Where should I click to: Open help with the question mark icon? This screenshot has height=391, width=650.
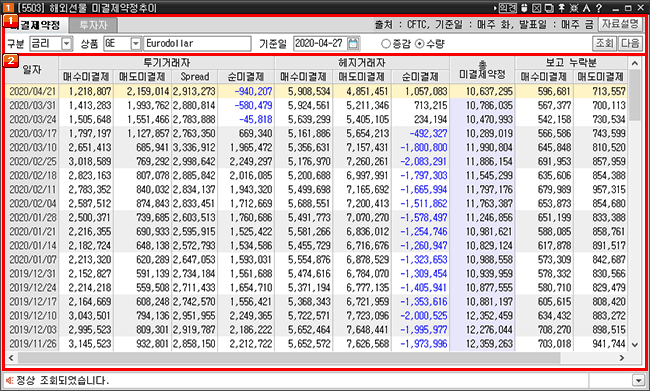click(x=599, y=8)
